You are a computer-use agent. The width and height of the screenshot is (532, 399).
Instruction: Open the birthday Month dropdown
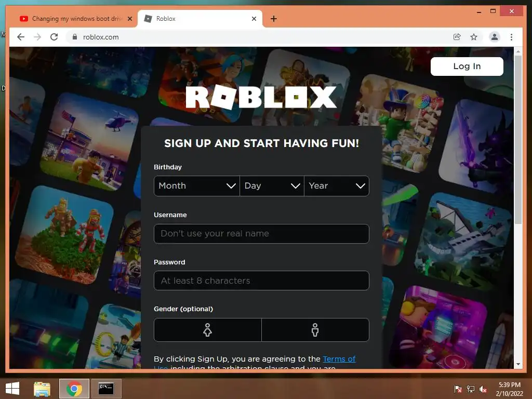pyautogui.click(x=197, y=186)
